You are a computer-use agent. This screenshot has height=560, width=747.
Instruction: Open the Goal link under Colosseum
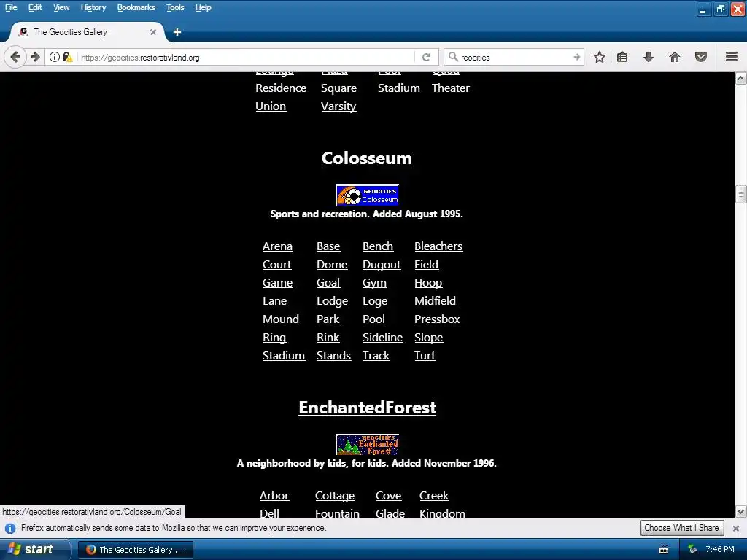[328, 283]
